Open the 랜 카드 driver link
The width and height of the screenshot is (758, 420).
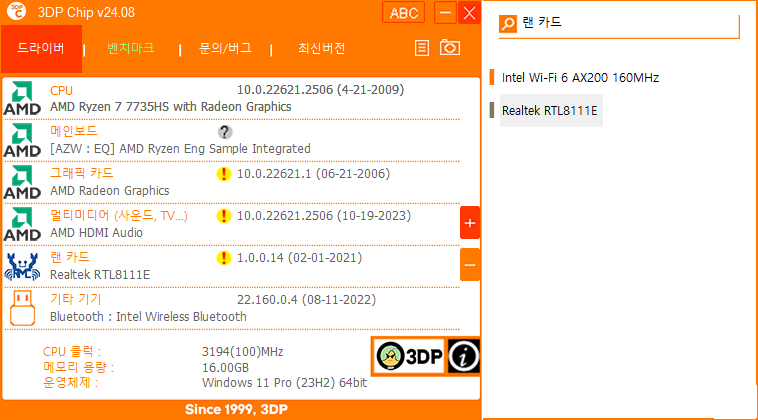pyautogui.click(x=70, y=257)
